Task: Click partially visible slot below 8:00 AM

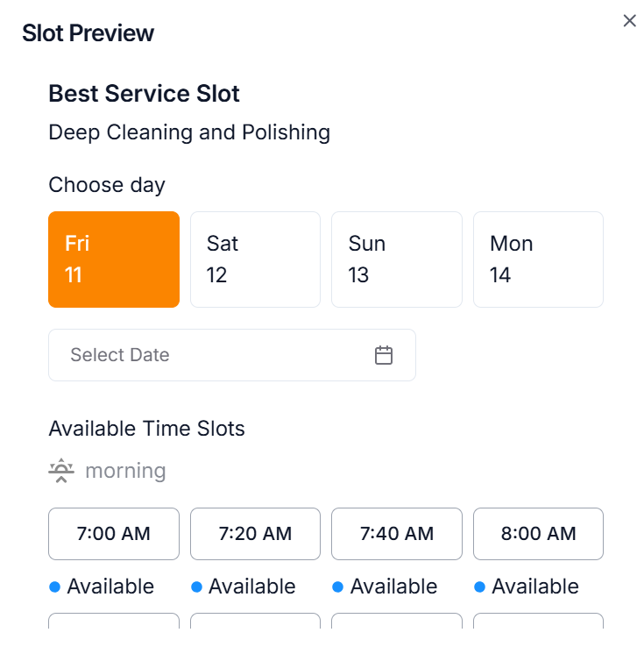Action: 538,622
